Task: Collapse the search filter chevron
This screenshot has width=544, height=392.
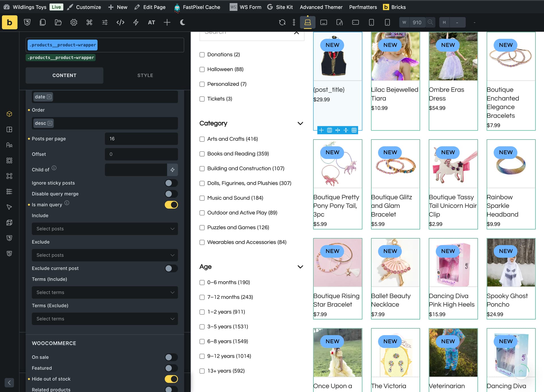Action: coord(296,33)
